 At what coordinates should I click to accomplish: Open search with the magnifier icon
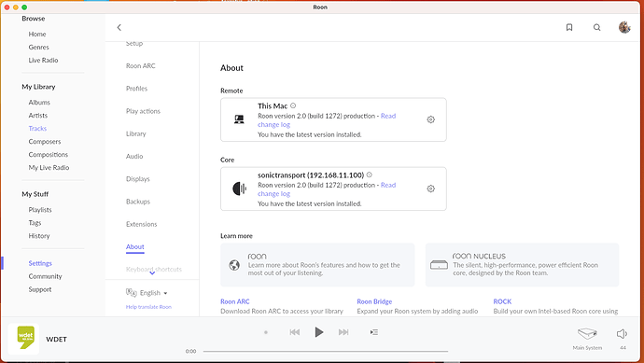coord(596,27)
